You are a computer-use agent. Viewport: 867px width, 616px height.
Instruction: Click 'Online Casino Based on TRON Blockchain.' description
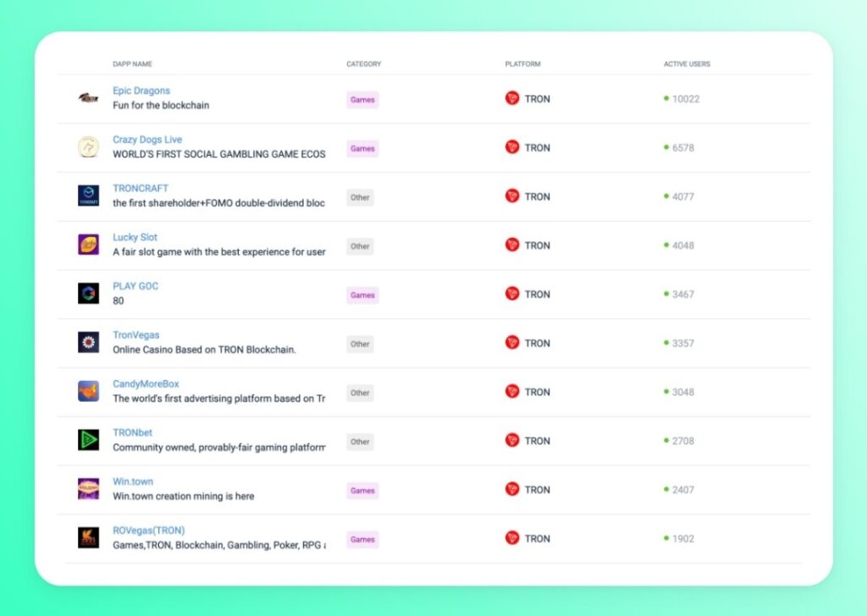pyautogui.click(x=204, y=349)
